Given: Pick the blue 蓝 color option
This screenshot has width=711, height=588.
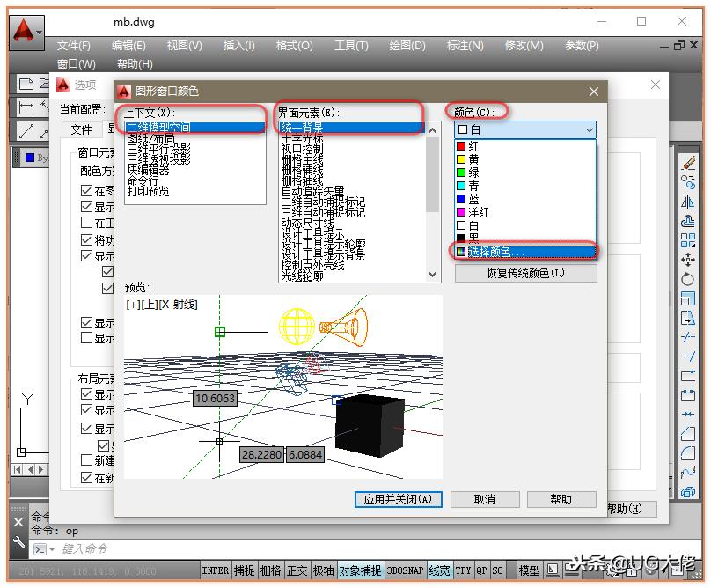Looking at the screenshot, I should 525,199.
